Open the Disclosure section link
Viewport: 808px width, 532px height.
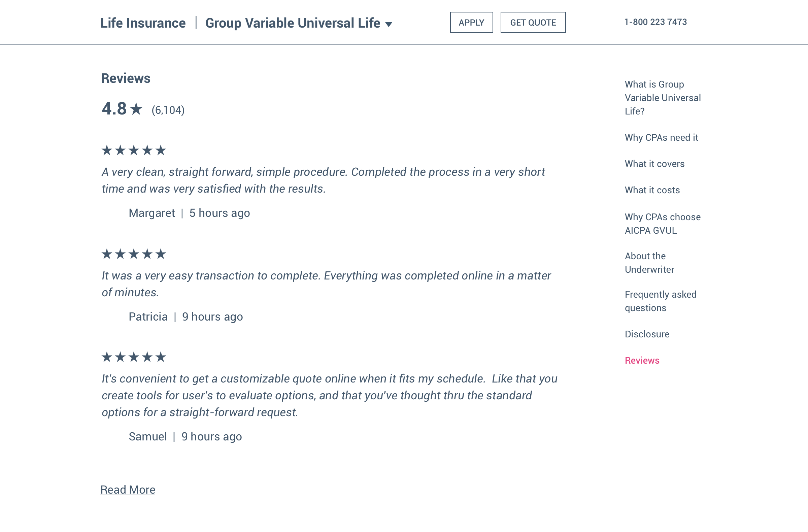[647, 334]
